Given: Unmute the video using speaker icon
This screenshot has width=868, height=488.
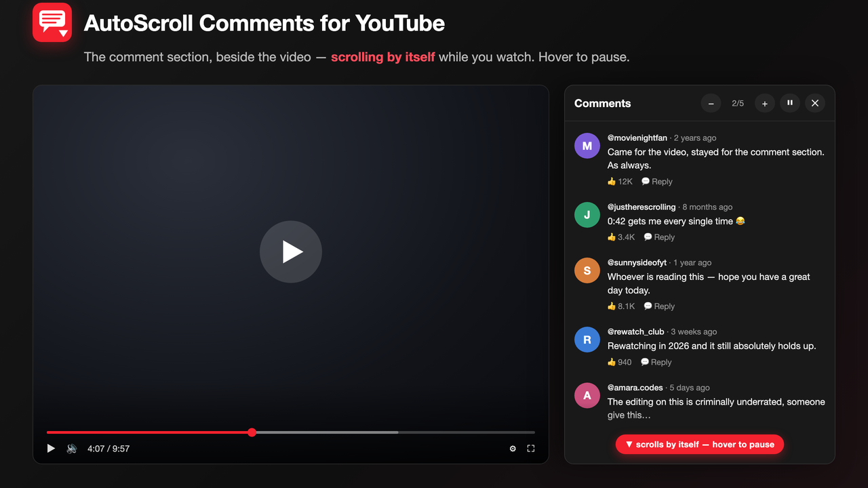Looking at the screenshot, I should (72, 449).
